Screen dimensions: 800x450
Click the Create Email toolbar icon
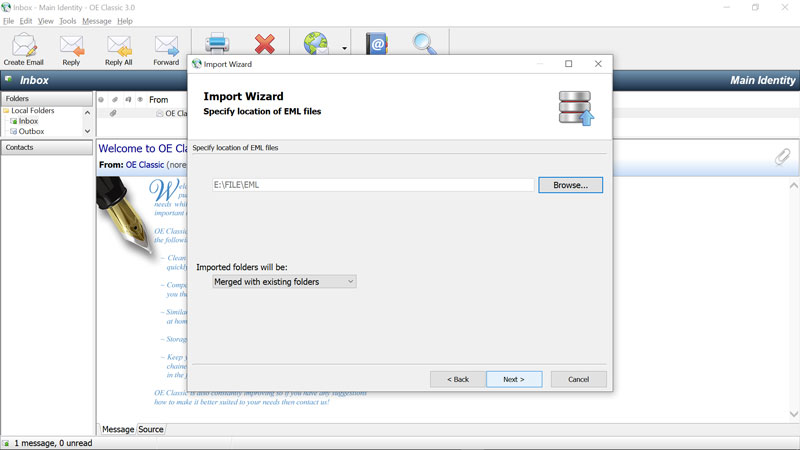pyautogui.click(x=23, y=49)
